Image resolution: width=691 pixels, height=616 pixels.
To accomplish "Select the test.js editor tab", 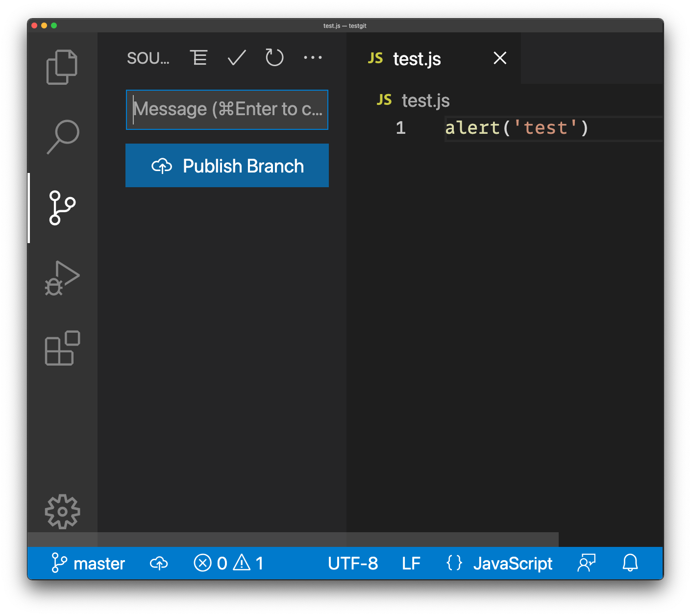I will pyautogui.click(x=417, y=59).
